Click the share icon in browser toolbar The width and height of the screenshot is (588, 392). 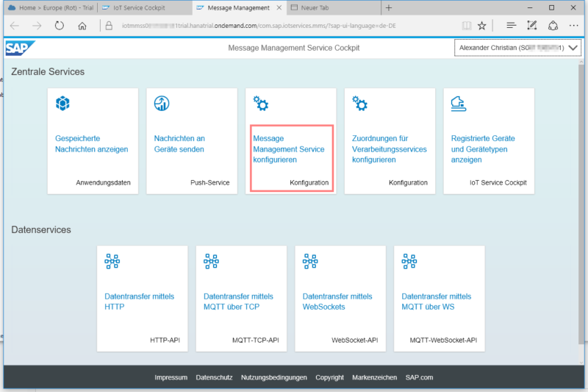[x=553, y=26]
